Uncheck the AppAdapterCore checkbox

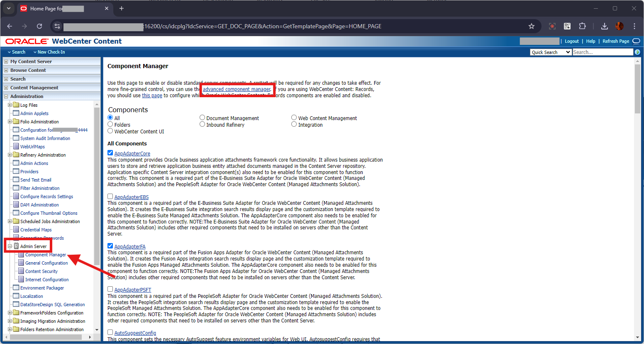[110, 153]
